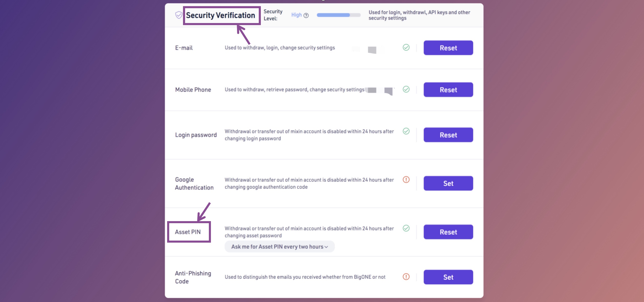Click the red warning icon for Google Authentication
Screen dimensions: 644x302
[x=406, y=180]
